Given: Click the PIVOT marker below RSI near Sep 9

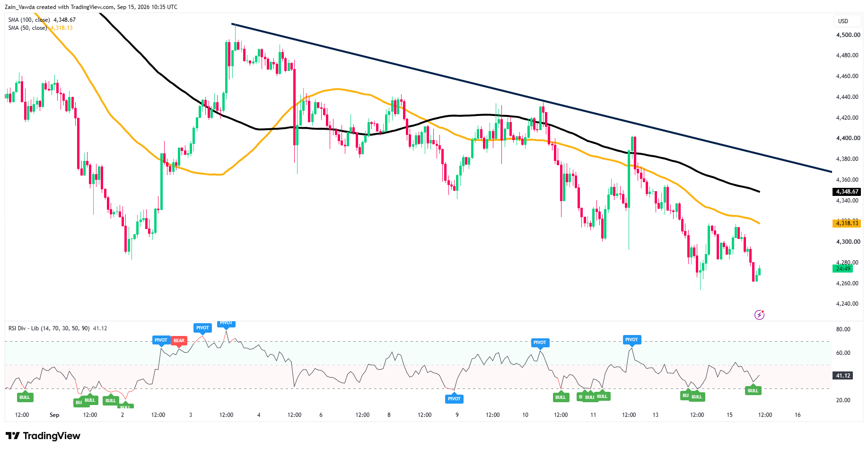Looking at the screenshot, I should pyautogui.click(x=454, y=398).
